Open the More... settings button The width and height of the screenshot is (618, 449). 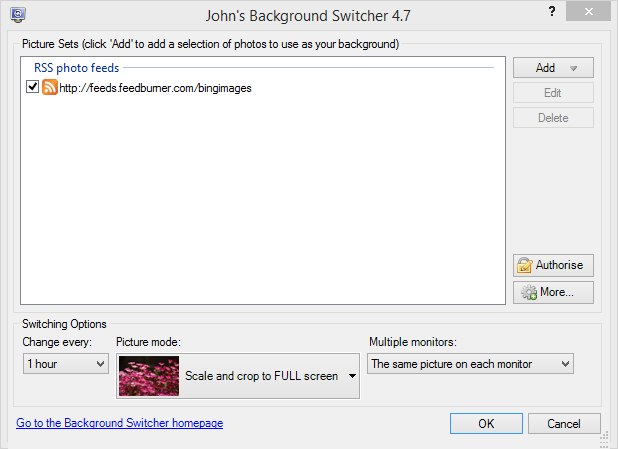click(x=553, y=292)
